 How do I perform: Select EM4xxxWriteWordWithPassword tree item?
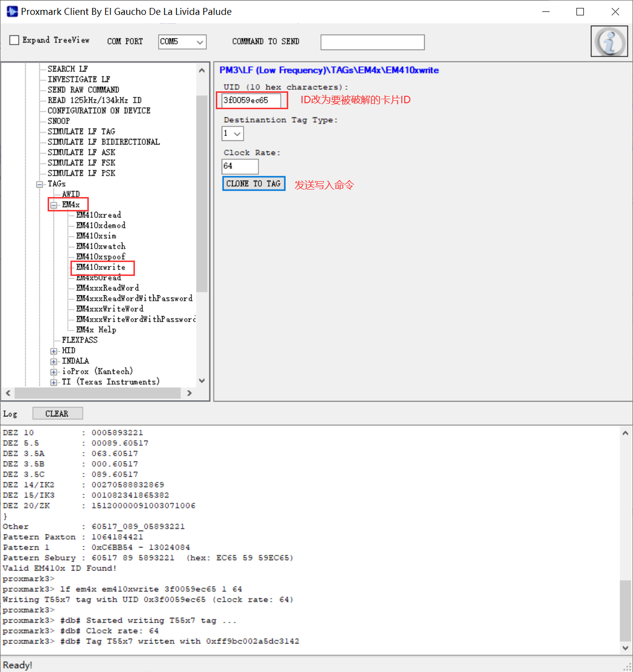pyautogui.click(x=136, y=319)
